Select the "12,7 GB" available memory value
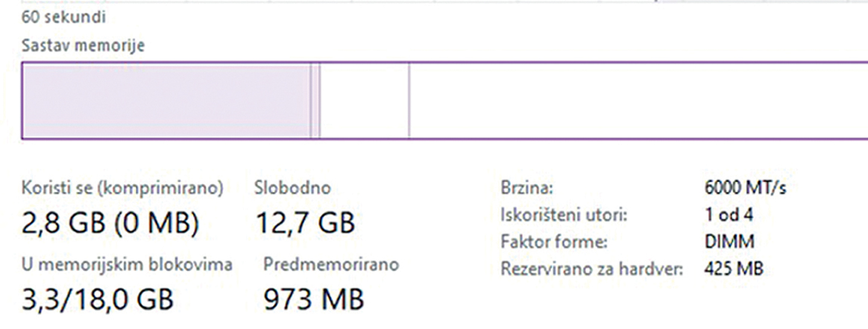The width and height of the screenshot is (868, 329). (x=305, y=224)
